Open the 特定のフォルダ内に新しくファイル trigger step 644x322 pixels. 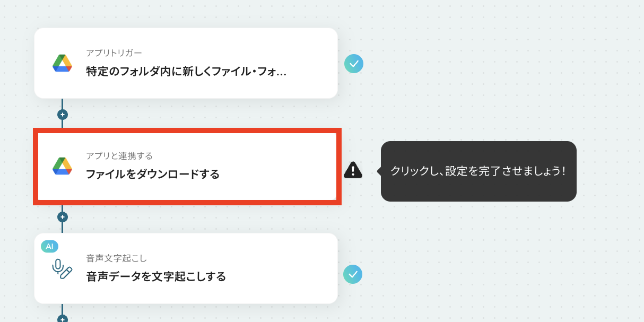coord(186,63)
